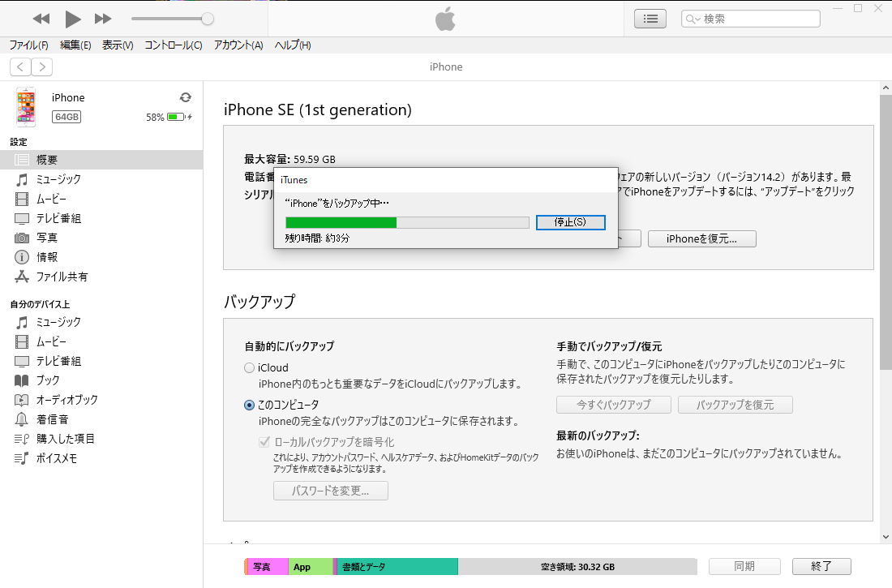Select the iCloud backup radio button
Viewport: 892px width, 588px height.
tap(249, 367)
